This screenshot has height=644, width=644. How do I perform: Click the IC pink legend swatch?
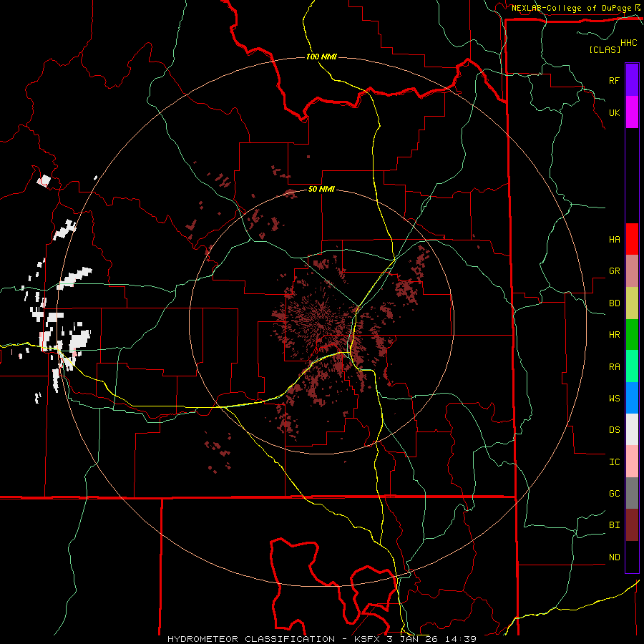click(x=632, y=462)
